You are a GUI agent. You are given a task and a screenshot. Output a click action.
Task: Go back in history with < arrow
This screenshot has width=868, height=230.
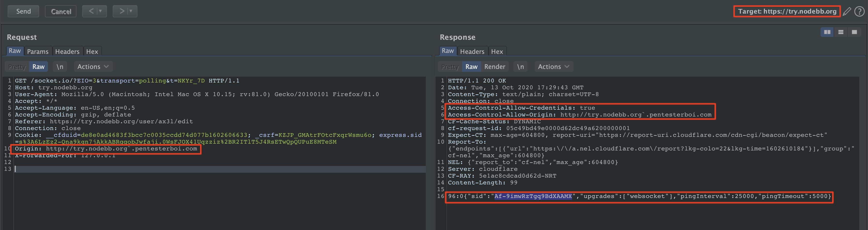(x=91, y=11)
